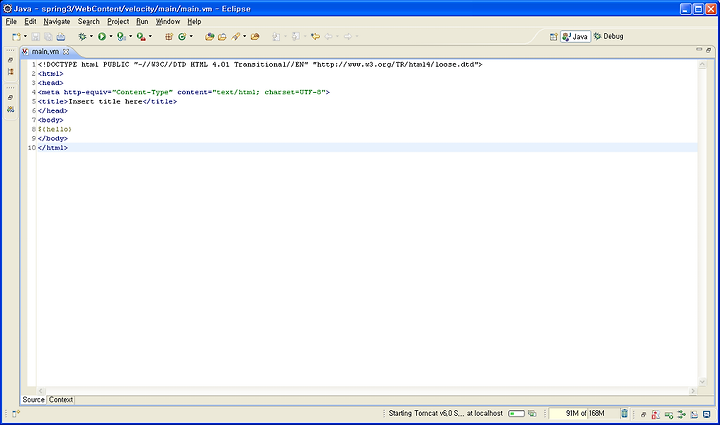Click the orange folder icon right of the Search icon
The height and width of the screenshot is (425, 720).
255,37
